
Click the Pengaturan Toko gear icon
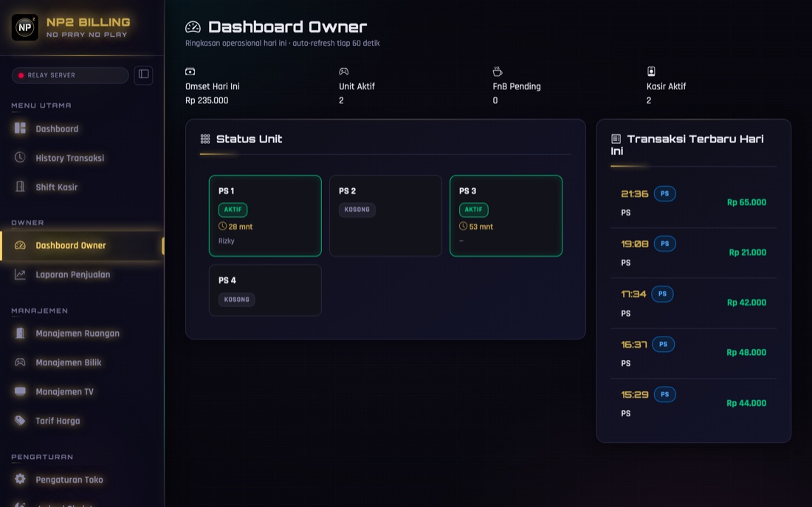pos(20,479)
